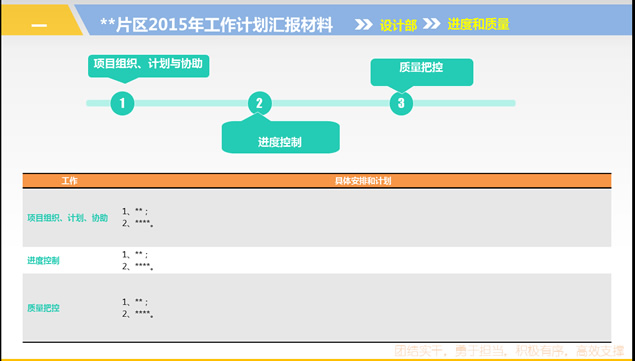Click double chevron arrow before 设计部
Image resolution: width=635 pixels, height=361 pixels.
pos(364,25)
